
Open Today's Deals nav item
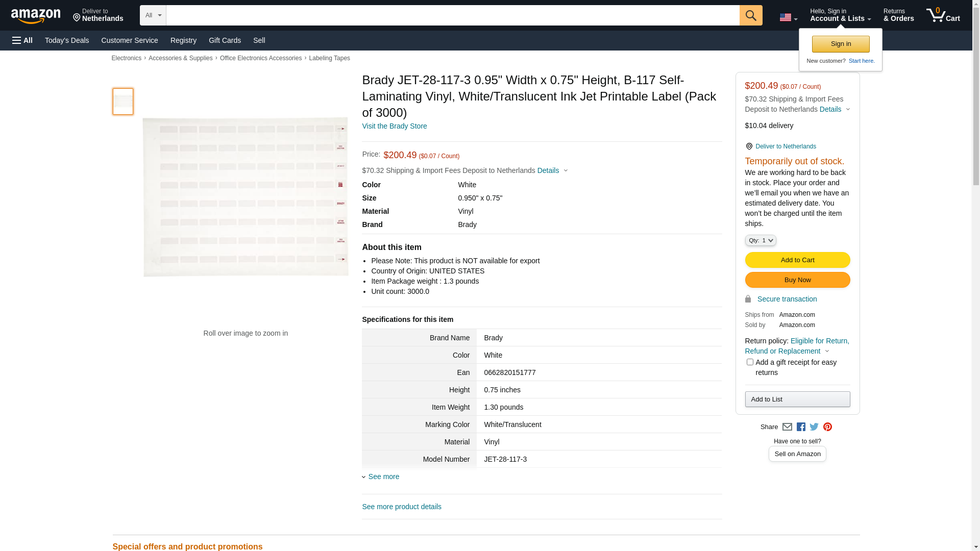67,40
